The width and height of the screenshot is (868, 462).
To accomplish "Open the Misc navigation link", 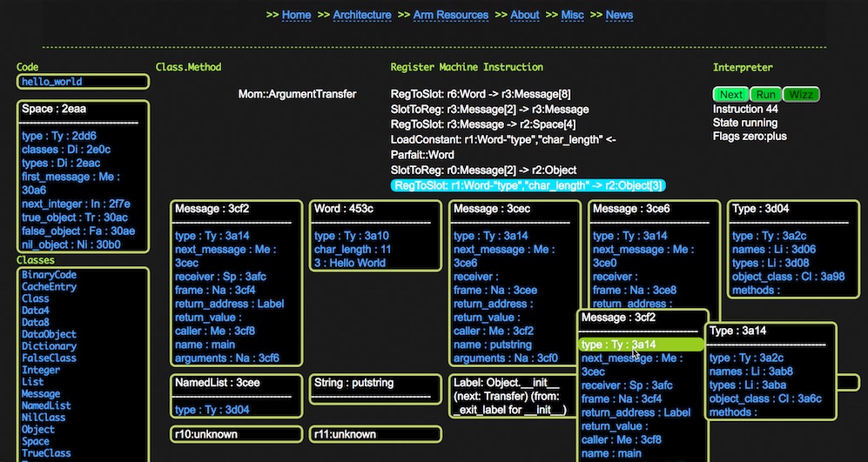I will (x=572, y=15).
